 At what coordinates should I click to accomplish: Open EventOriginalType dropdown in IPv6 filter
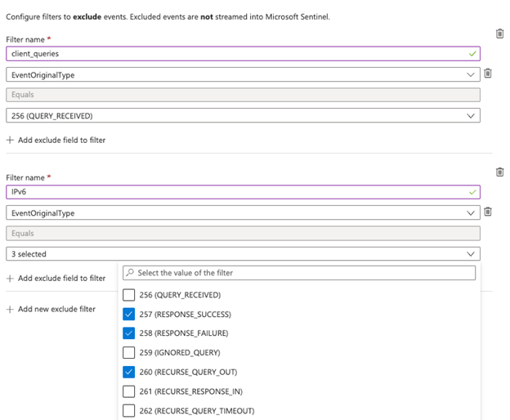[x=243, y=212]
